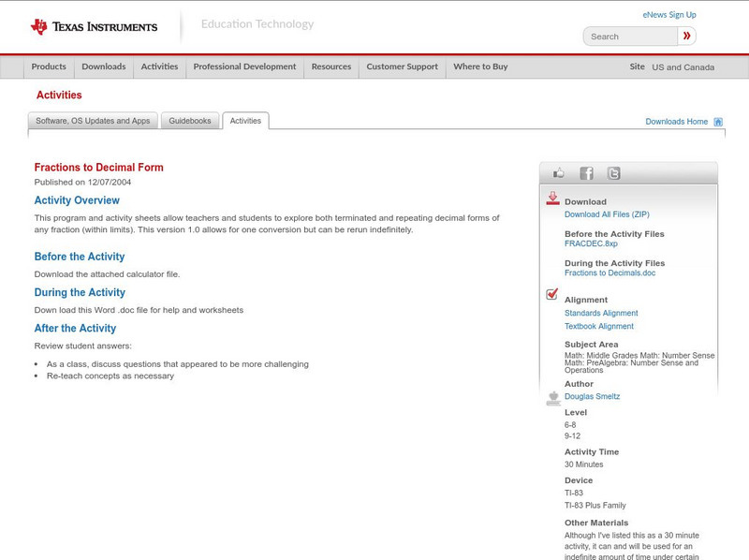Image resolution: width=749 pixels, height=560 pixels.
Task: Go to Downloads Home link
Action: tap(676, 122)
